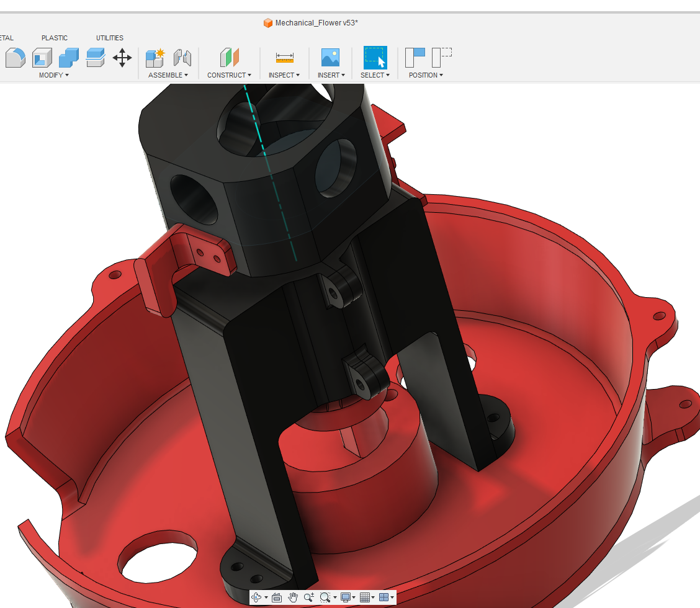Click the Offset Plane construct icon
The image size is (700, 608).
pyautogui.click(x=230, y=58)
